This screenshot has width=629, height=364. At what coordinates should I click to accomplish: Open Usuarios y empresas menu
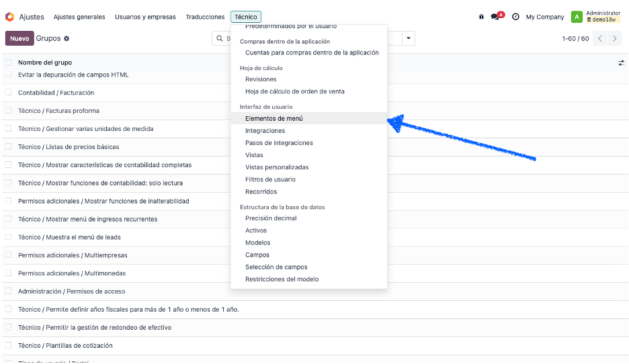(145, 17)
